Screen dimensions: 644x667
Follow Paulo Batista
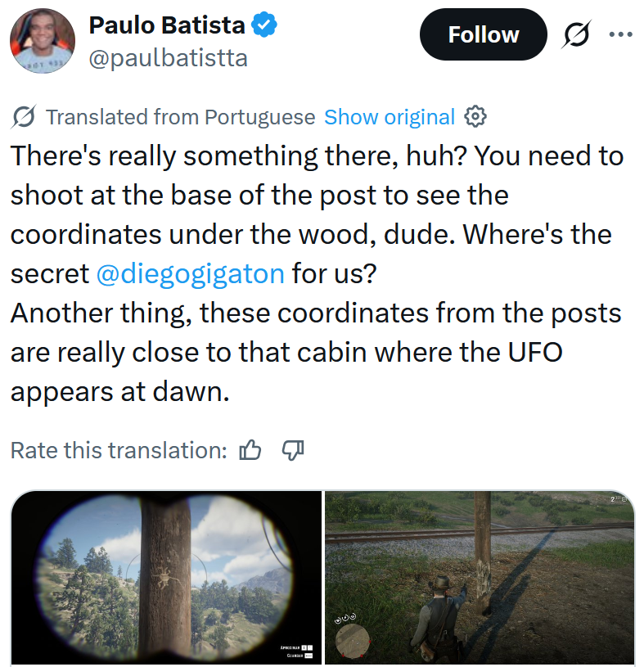[483, 34]
